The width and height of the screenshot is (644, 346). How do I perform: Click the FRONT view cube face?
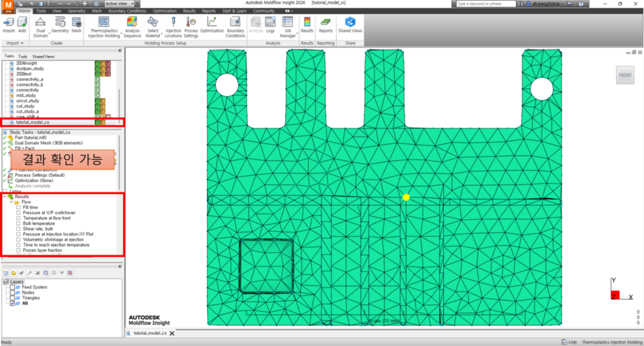click(x=625, y=75)
